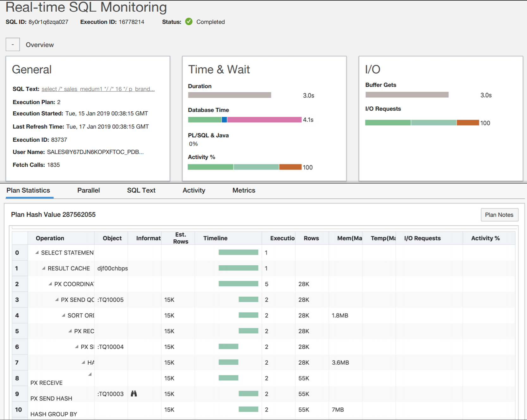The image size is (527, 420).
Task: Collapse the SELECT STATEMENT plan node
Action: pos(37,252)
